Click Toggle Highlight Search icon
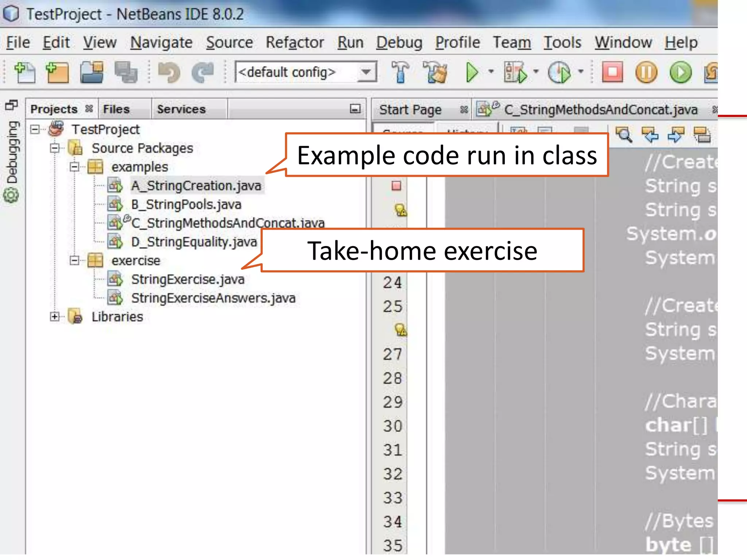Viewport: 747px width, 560px height. [702, 135]
